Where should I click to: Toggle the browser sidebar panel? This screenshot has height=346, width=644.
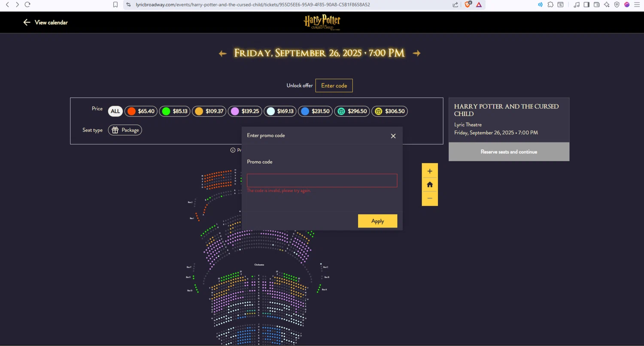586,5
